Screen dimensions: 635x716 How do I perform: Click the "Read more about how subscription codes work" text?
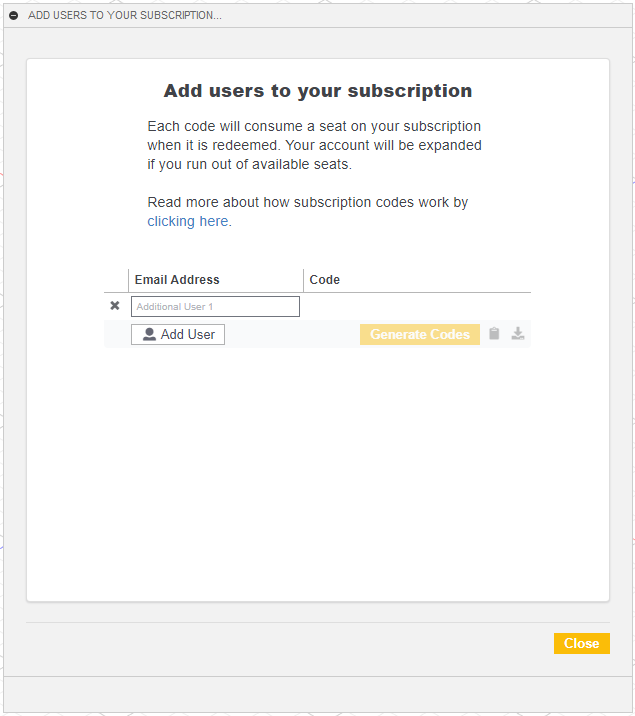coord(308,202)
